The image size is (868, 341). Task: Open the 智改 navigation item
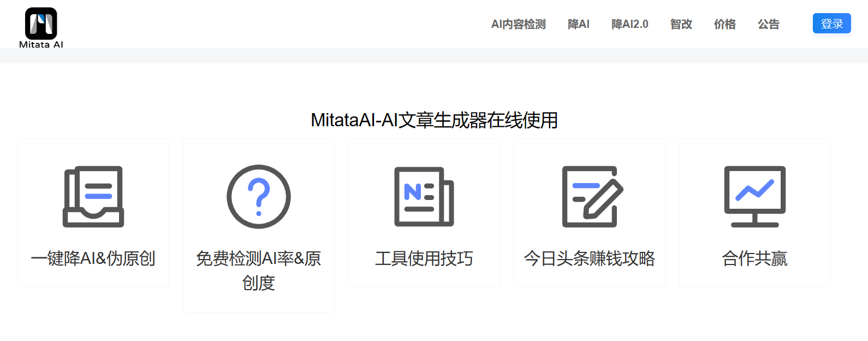pyautogui.click(x=681, y=24)
